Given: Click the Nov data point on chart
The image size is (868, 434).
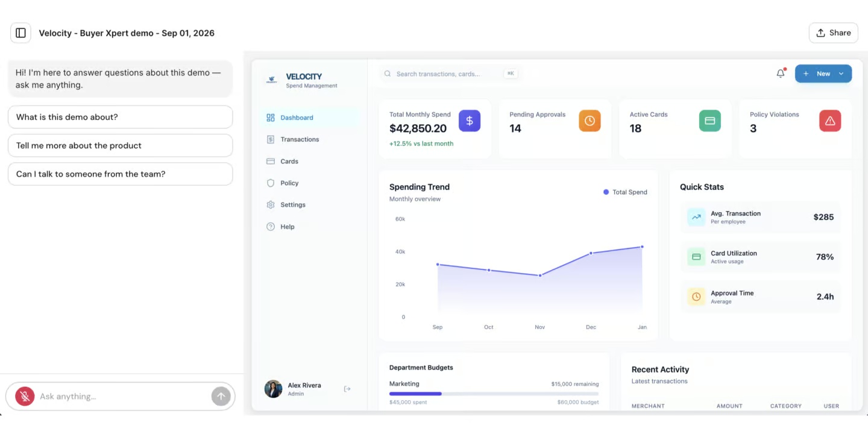Looking at the screenshot, I should click(540, 275).
